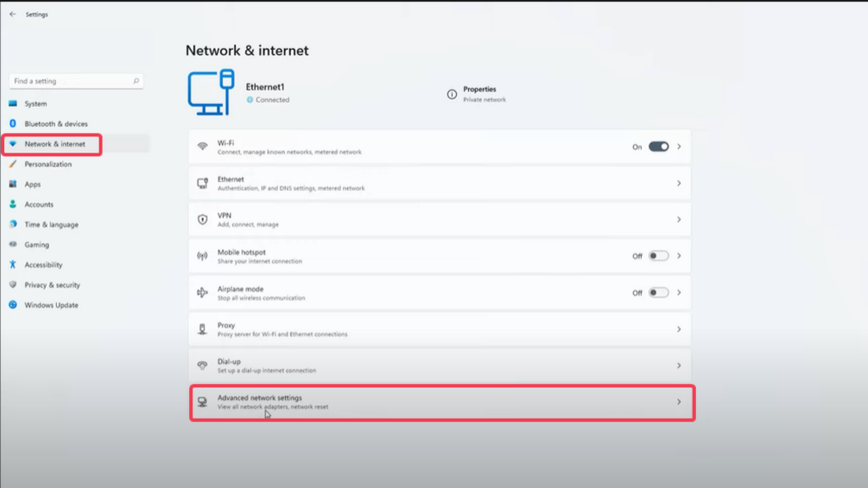Open the Ethernet settings row
Viewport: 868px width, 488px height.
(440, 183)
